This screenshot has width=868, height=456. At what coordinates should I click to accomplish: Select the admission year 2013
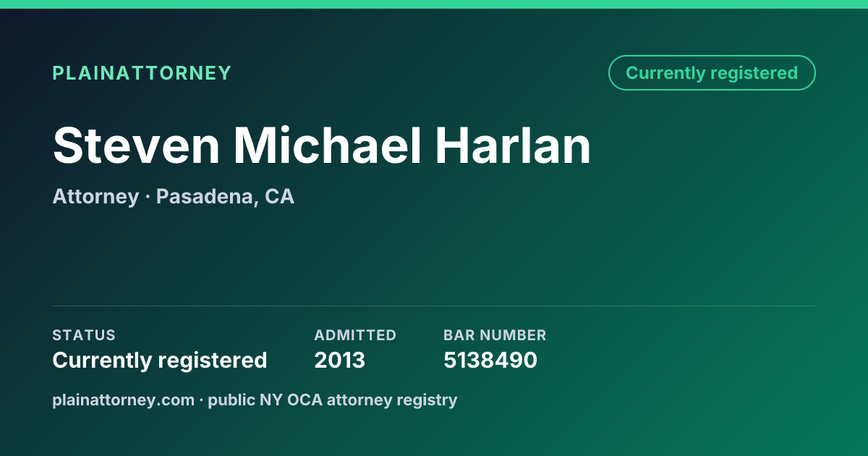pyautogui.click(x=340, y=360)
